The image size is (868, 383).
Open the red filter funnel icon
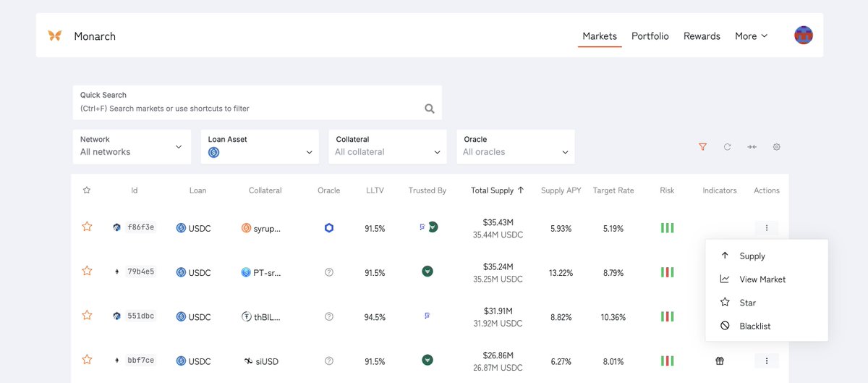pyautogui.click(x=702, y=147)
